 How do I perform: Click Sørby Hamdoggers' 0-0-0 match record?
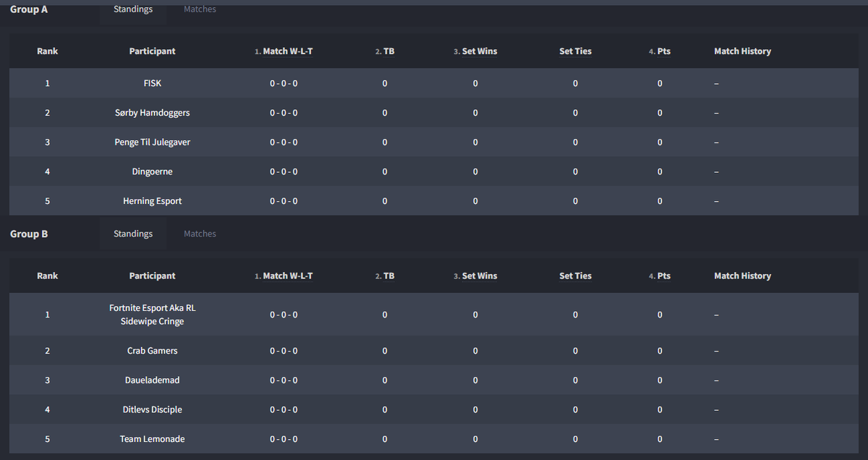(x=284, y=113)
